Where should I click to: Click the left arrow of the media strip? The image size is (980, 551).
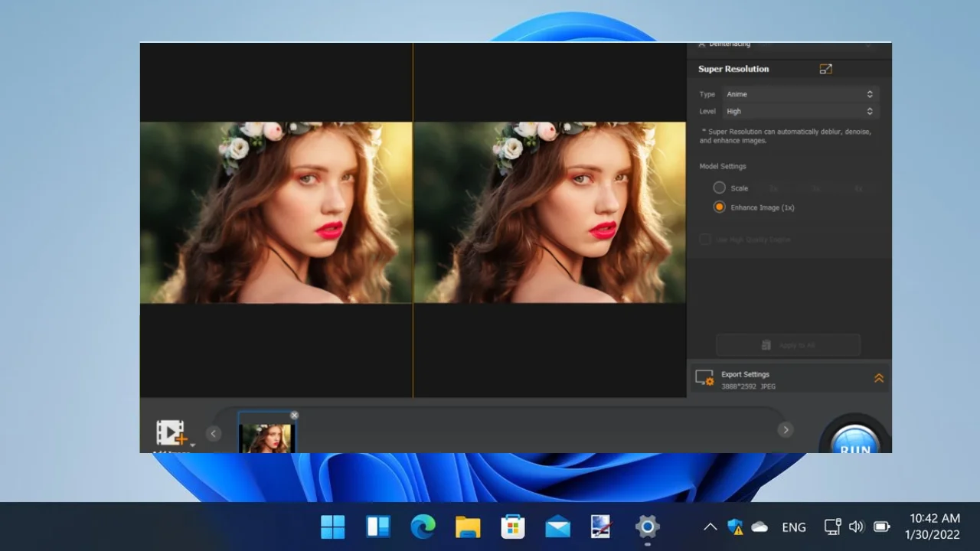pyautogui.click(x=214, y=433)
